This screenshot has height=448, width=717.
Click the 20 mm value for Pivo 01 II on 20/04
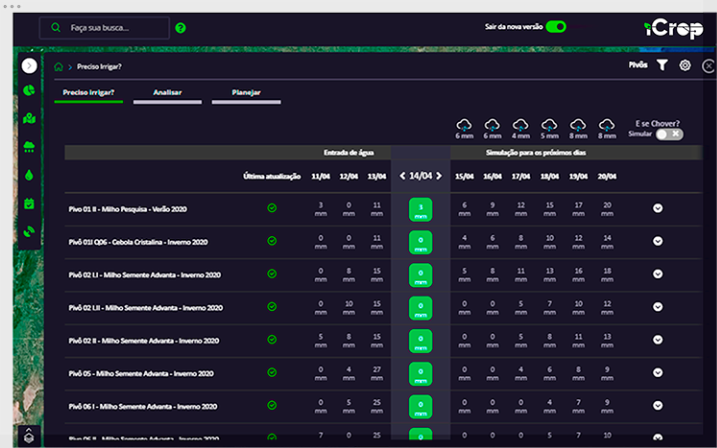click(x=607, y=209)
